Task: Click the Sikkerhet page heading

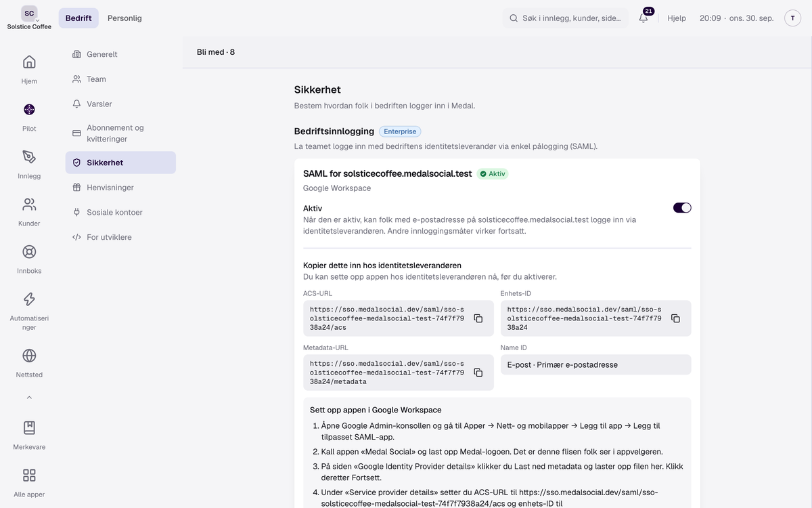Action: coord(317,89)
